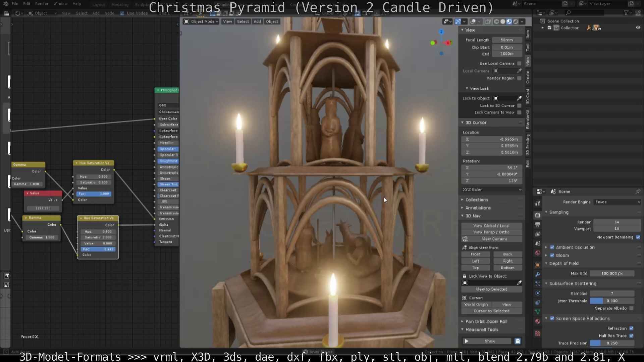Open the Material properties tab icon
644x362 pixels.
click(538, 321)
